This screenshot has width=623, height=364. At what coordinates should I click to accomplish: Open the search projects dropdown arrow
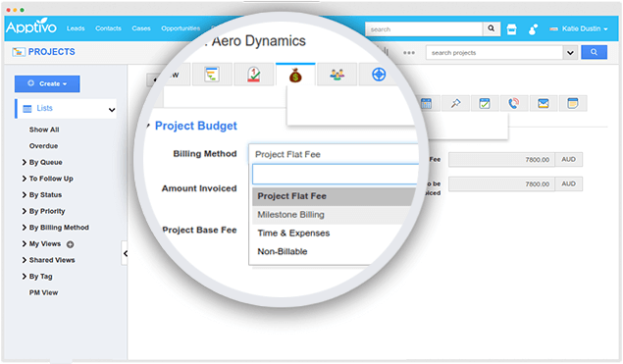point(570,52)
